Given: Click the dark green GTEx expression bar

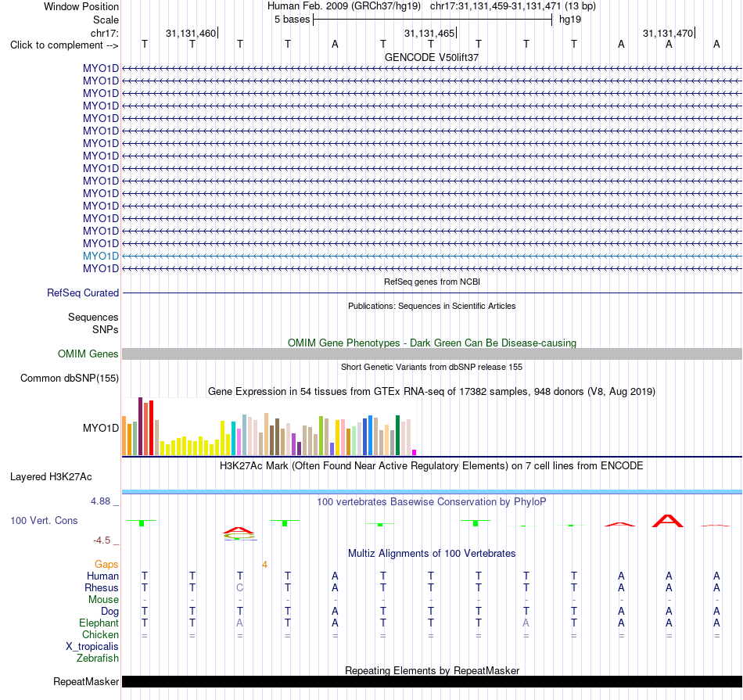Looking at the screenshot, I should point(397,435).
